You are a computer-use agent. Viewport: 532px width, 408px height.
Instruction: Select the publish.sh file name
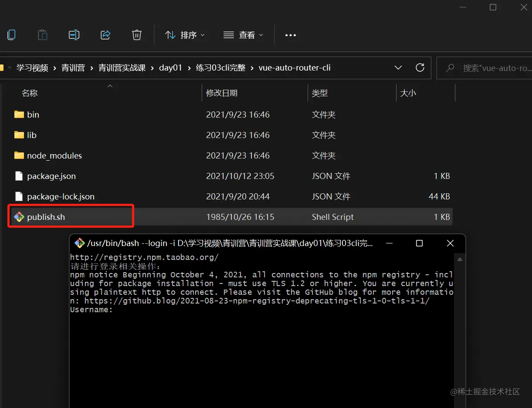point(46,217)
